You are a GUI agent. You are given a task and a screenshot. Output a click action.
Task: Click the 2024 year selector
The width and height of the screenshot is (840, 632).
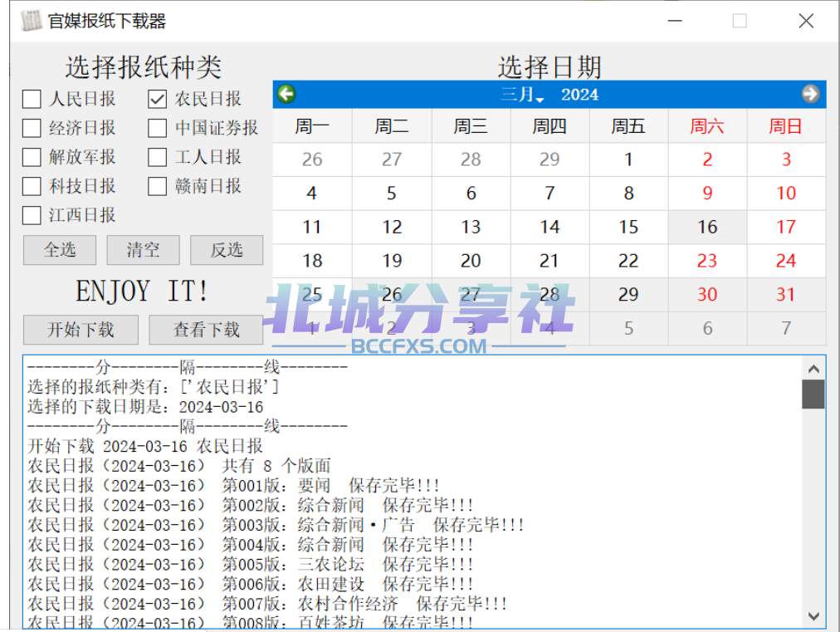coord(579,95)
